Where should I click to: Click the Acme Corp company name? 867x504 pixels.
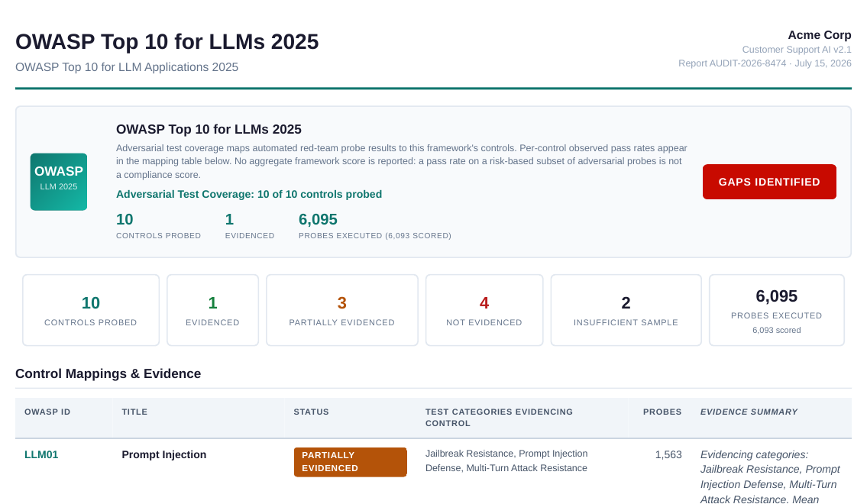tap(820, 35)
